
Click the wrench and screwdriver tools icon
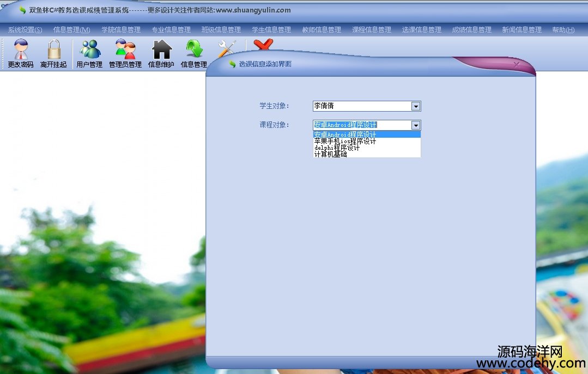click(227, 48)
